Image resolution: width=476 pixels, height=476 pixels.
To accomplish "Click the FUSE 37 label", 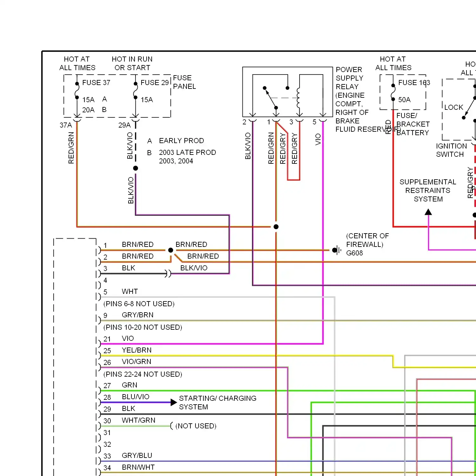I will click(x=96, y=83).
